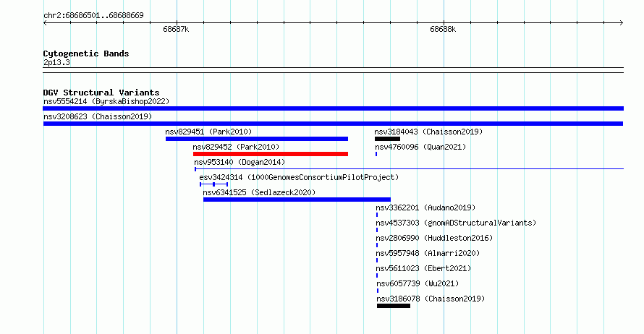
Task: Click the nsv953140 (Dogan2014) label
Action: [x=240, y=162]
